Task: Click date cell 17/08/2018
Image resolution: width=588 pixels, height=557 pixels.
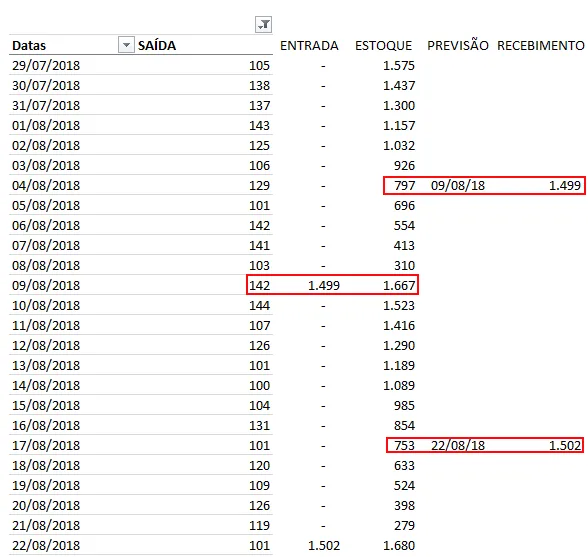Action: pos(46,445)
